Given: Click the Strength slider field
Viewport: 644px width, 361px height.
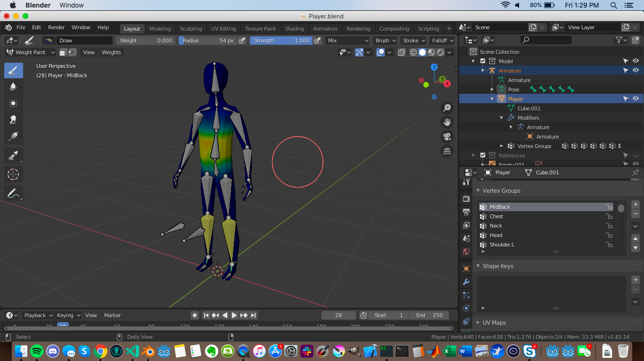Looking at the screenshot, I should (x=281, y=41).
